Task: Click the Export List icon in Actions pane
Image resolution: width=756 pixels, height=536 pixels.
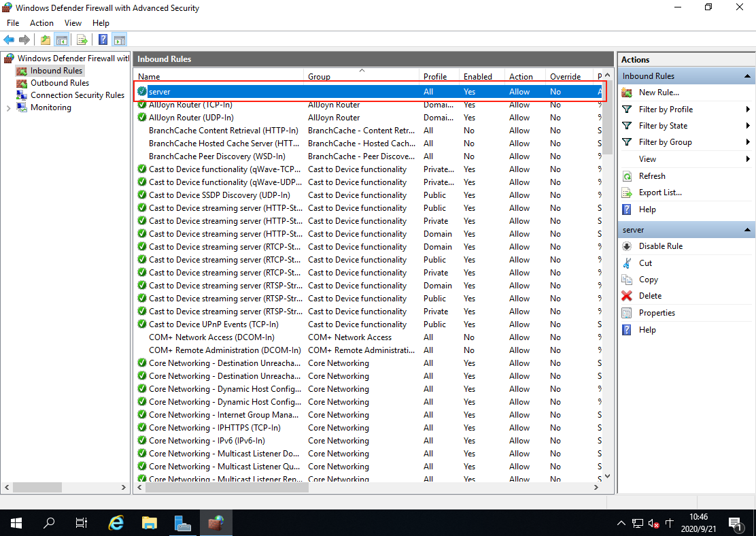Action: tap(627, 192)
